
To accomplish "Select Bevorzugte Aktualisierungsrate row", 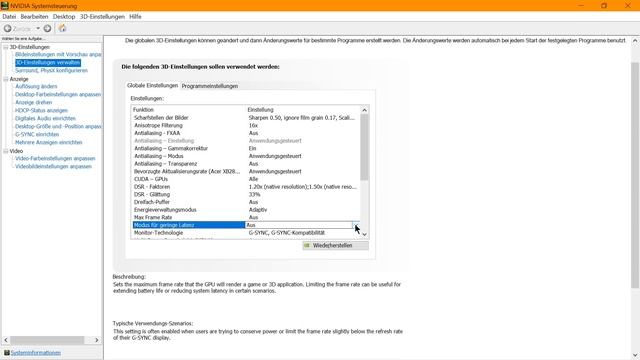I will [x=246, y=171].
